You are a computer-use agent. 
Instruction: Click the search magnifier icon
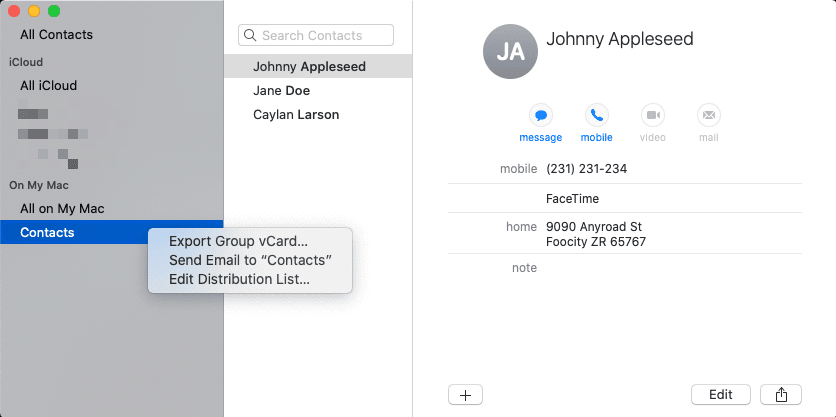click(x=250, y=35)
